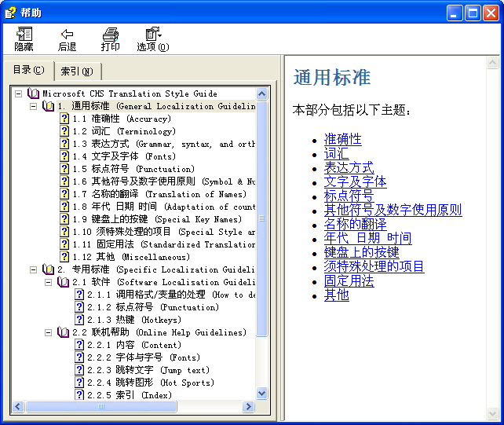The image size is (504, 425).
Task: Follow the 其他 link at list bottom
Action: tap(336, 295)
